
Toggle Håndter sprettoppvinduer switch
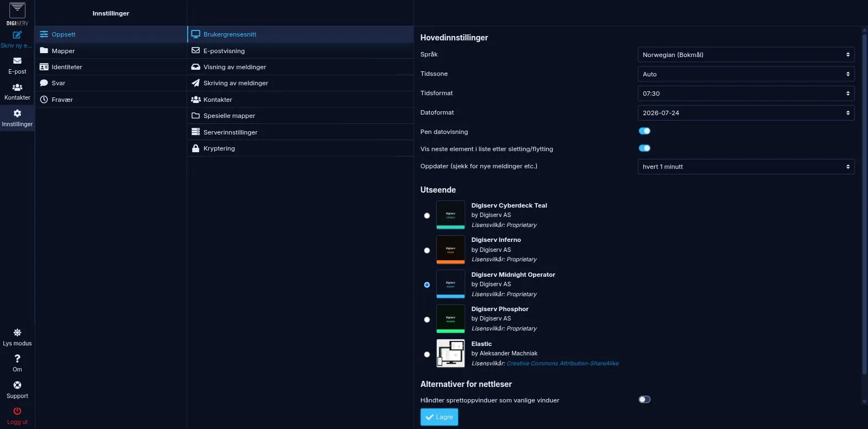coord(644,400)
